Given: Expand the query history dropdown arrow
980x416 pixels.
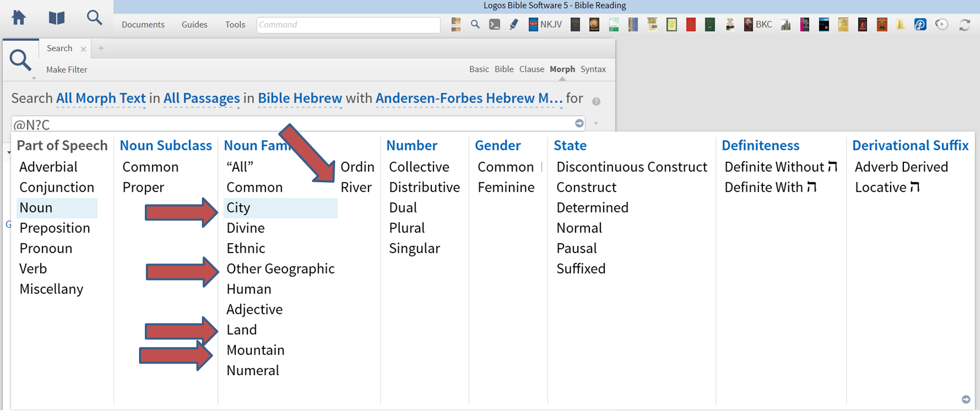Looking at the screenshot, I should pos(596,124).
